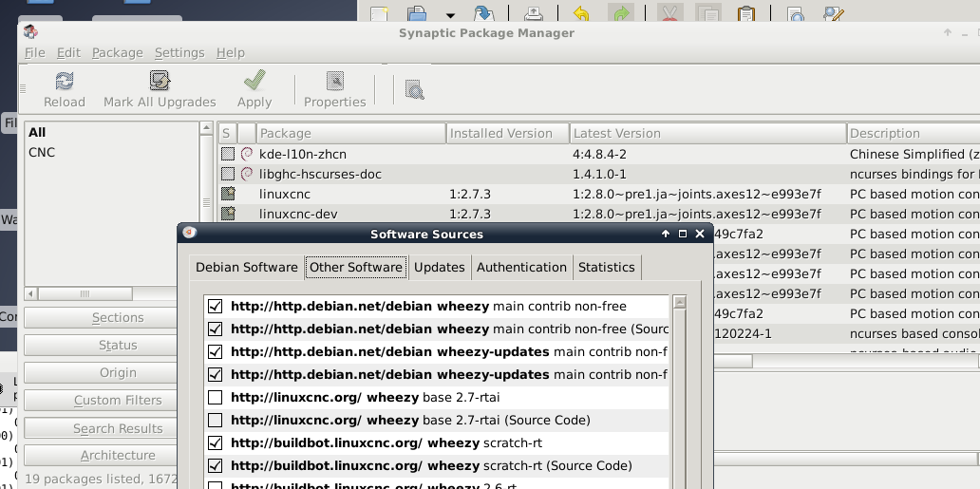Sort by the Package column header
Image resolution: width=980 pixels, height=489 pixels.
pos(351,133)
